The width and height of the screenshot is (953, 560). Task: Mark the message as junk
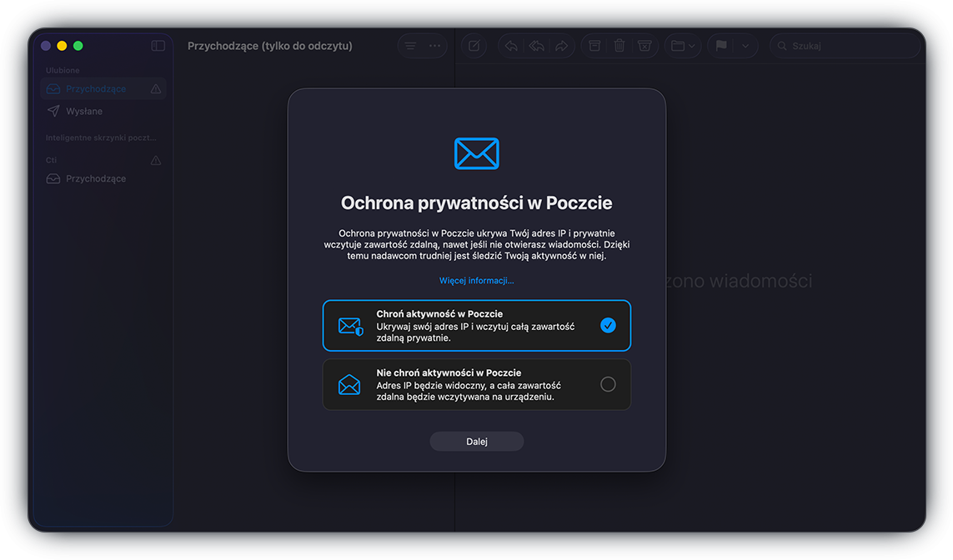(x=645, y=46)
